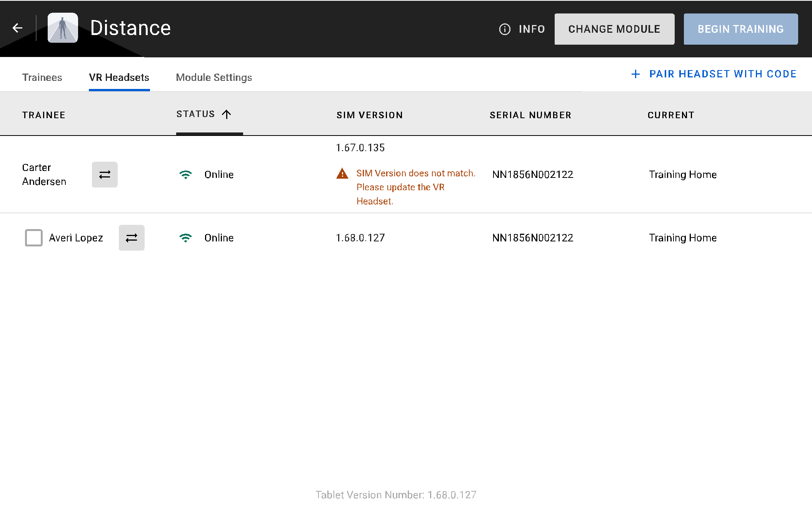Click the plus icon on Pair Headset with Code
Screen dimensions: 812x509
(x=635, y=74)
